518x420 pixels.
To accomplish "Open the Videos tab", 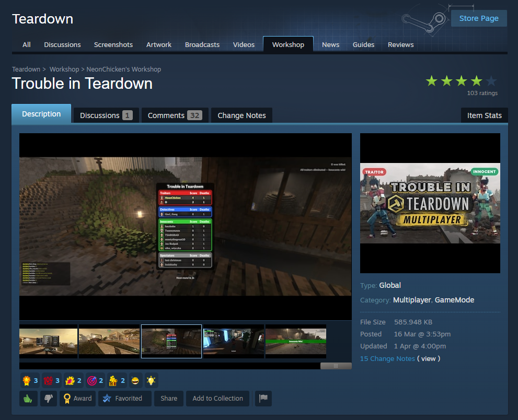I will 244,44.
